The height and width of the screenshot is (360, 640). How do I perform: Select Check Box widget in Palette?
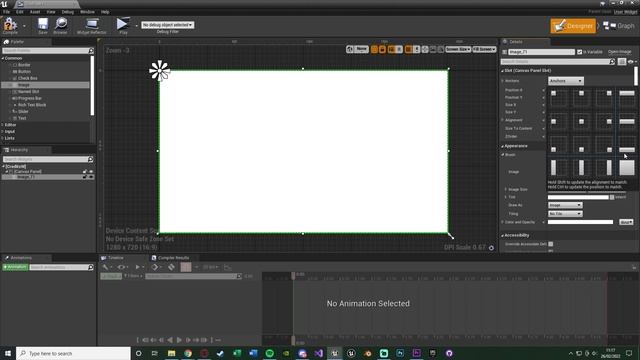(27, 78)
